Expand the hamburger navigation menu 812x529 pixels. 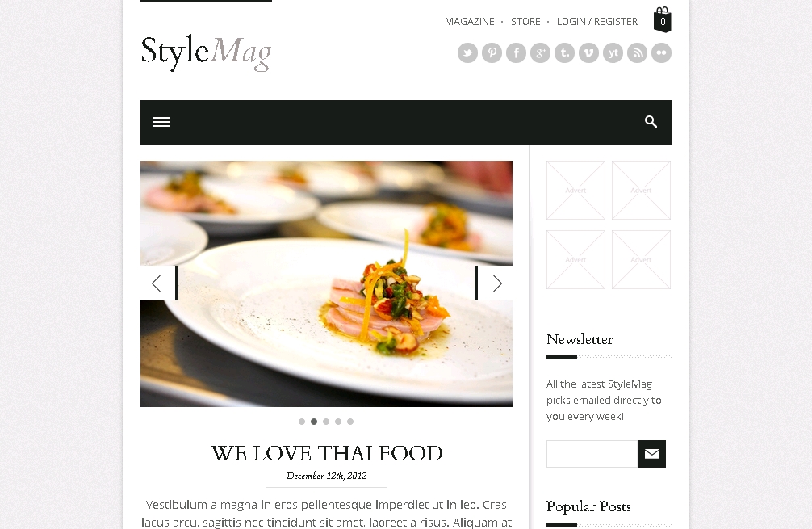161,122
